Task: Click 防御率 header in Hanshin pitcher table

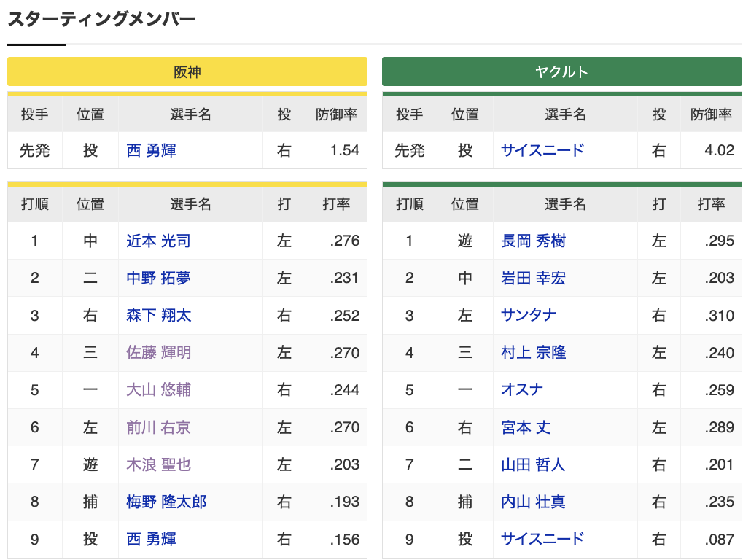Action: 336,114
